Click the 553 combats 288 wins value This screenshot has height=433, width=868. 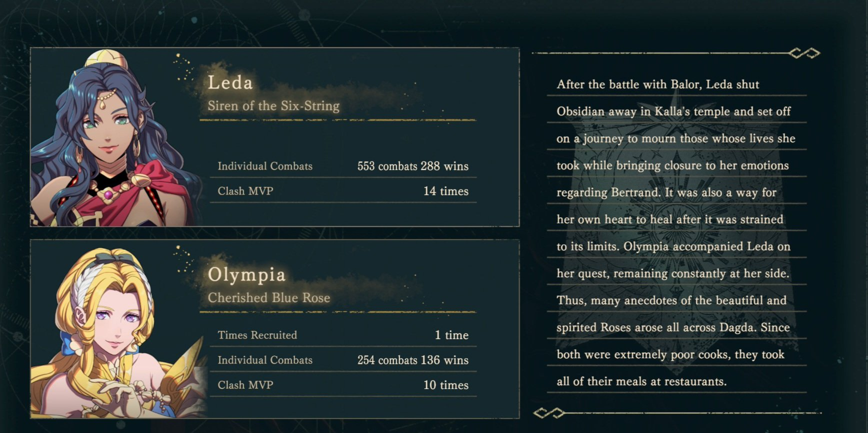(413, 166)
